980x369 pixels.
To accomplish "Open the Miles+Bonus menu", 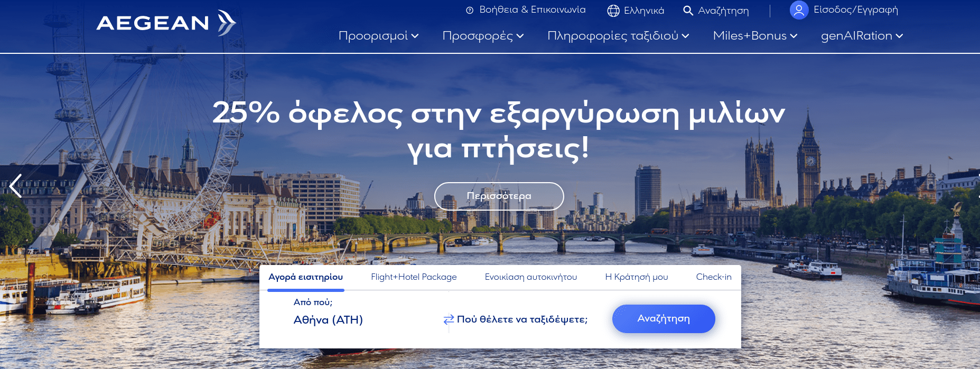I will click(x=755, y=36).
